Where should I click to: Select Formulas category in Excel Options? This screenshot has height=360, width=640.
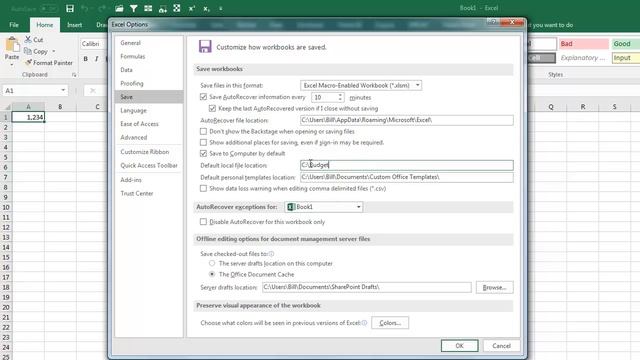click(x=149, y=56)
